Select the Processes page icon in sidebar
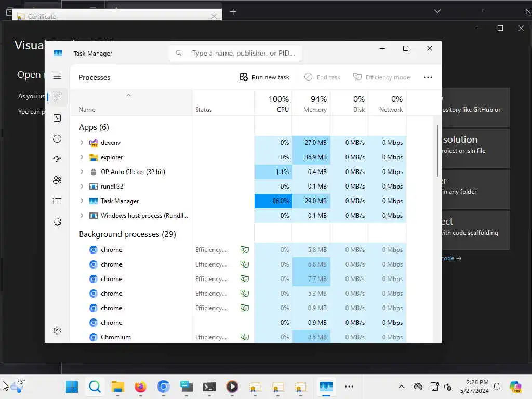The width and height of the screenshot is (532, 399). point(57,97)
